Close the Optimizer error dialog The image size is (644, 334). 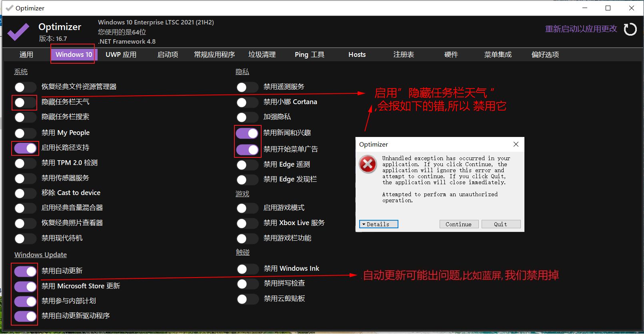coord(516,144)
